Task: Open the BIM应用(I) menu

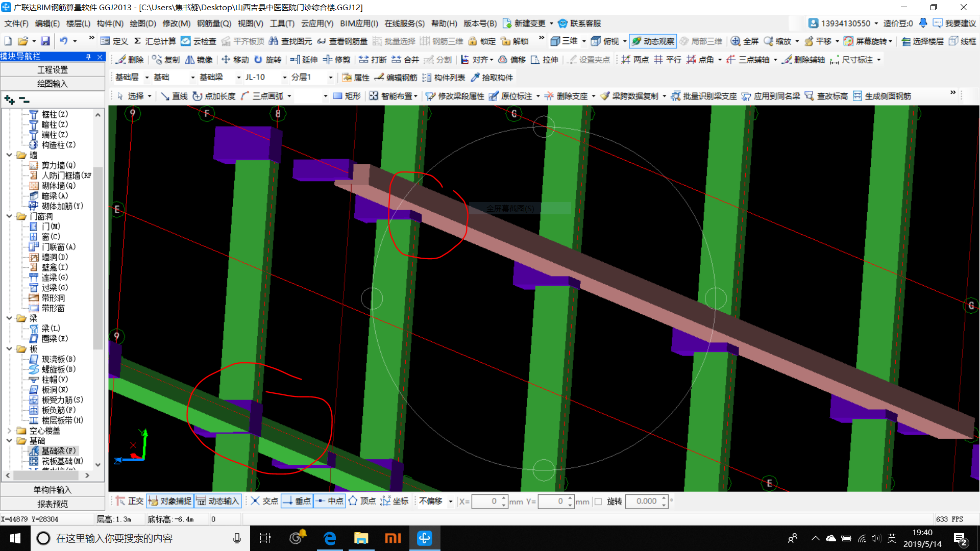Action: pyautogui.click(x=359, y=23)
